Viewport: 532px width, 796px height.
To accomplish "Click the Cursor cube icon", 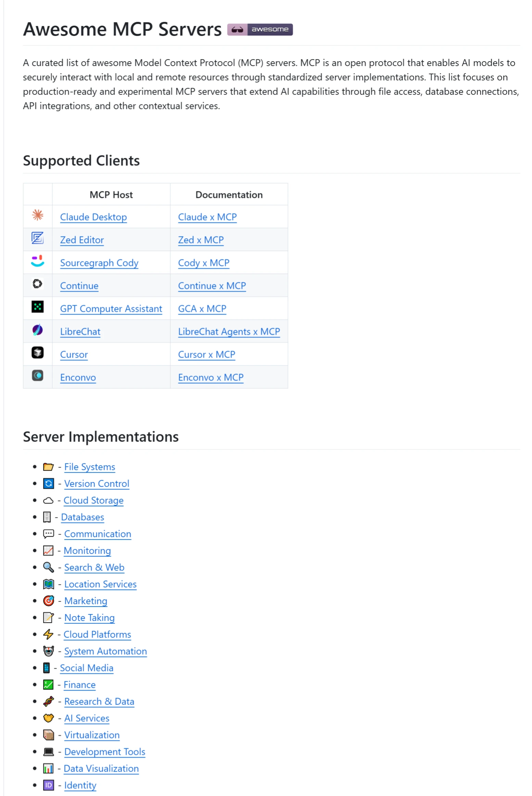I will (37, 353).
